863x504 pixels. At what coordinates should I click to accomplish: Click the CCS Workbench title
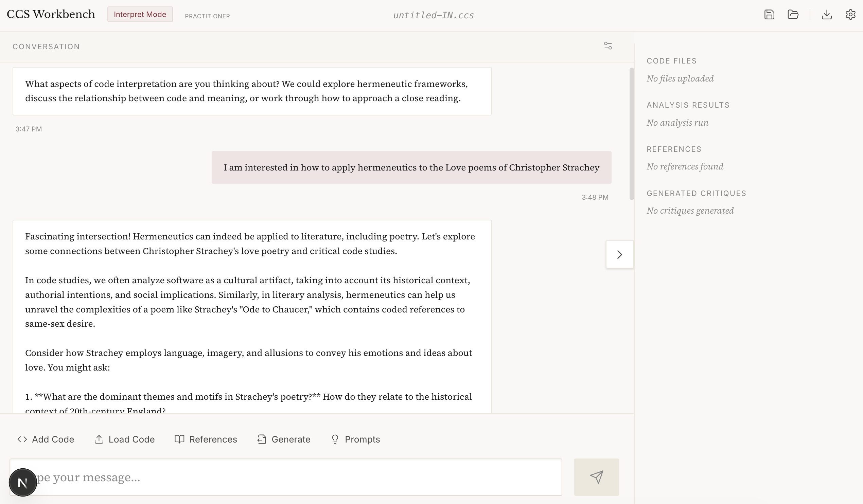click(51, 14)
